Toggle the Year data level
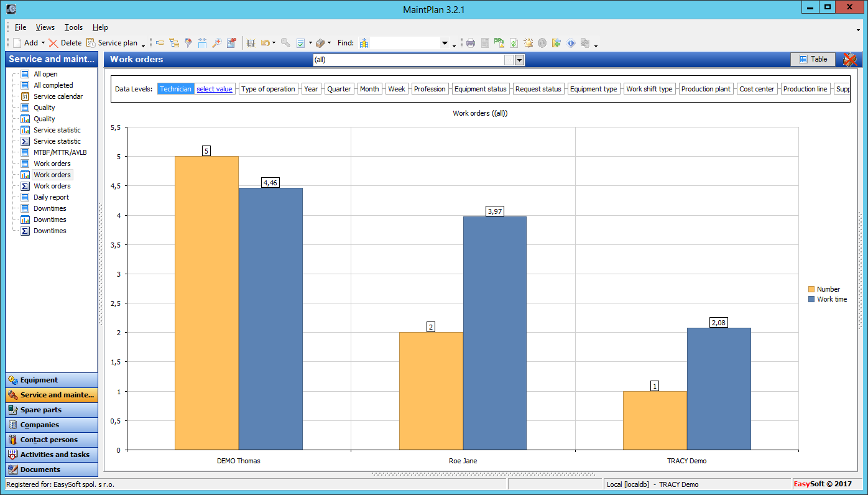Screen dimensions: 868x495 pyautogui.click(x=311, y=89)
